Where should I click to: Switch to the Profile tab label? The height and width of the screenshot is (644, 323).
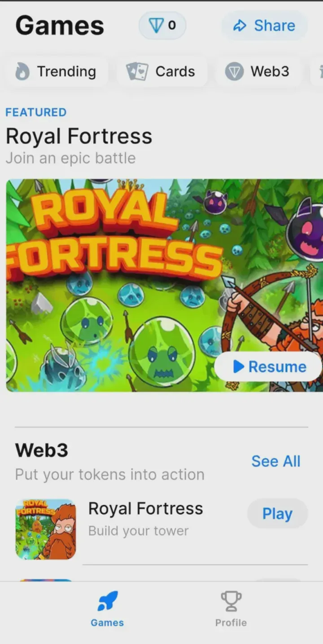(231, 622)
